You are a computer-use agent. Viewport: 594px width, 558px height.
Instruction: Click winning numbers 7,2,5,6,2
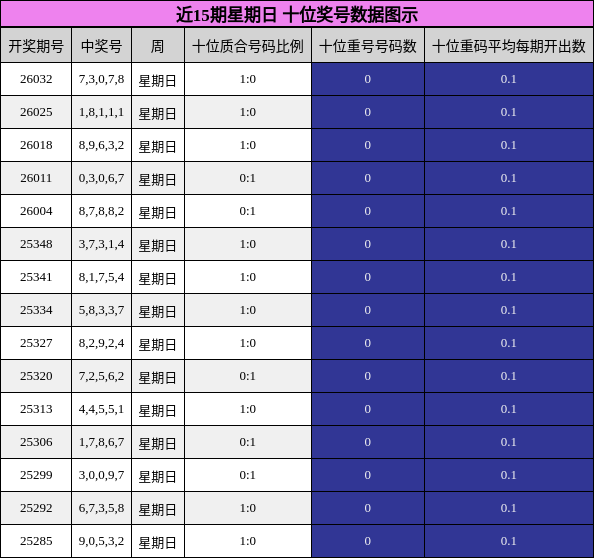(102, 376)
